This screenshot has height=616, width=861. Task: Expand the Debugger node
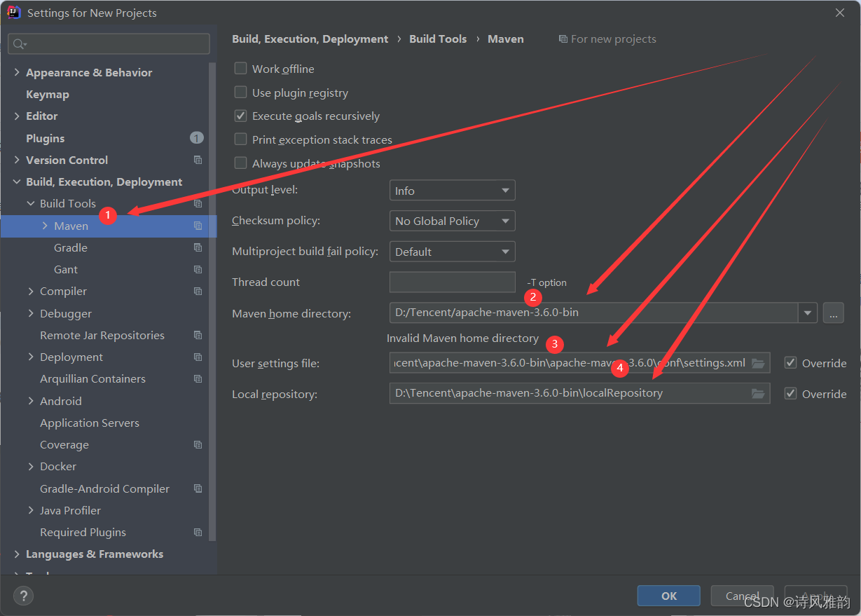(31, 313)
